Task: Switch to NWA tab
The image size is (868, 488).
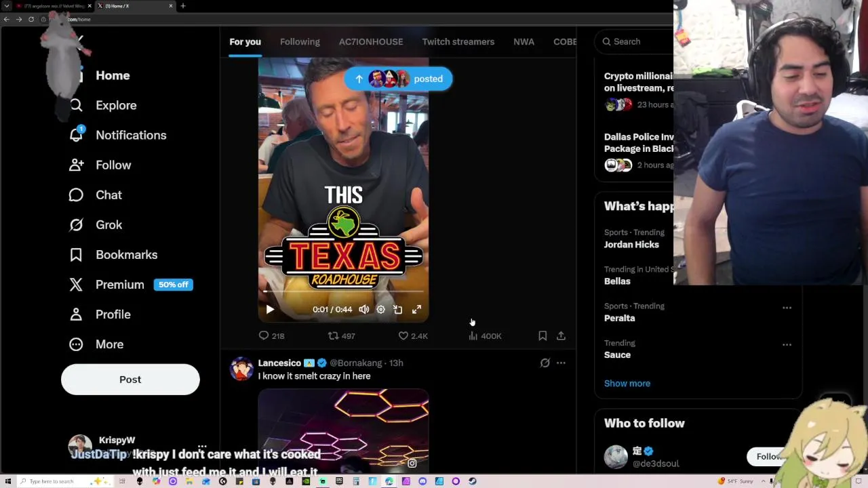Action: (524, 41)
